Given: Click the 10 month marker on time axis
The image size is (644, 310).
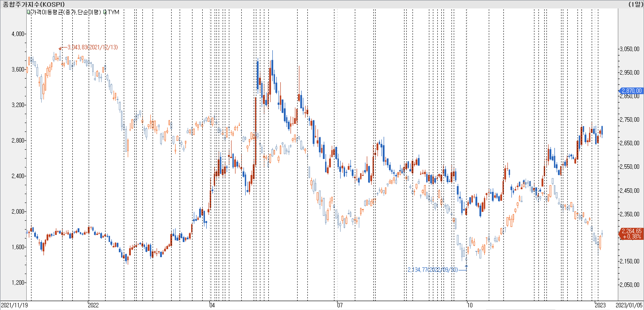Looking at the screenshot, I should click(x=470, y=305).
